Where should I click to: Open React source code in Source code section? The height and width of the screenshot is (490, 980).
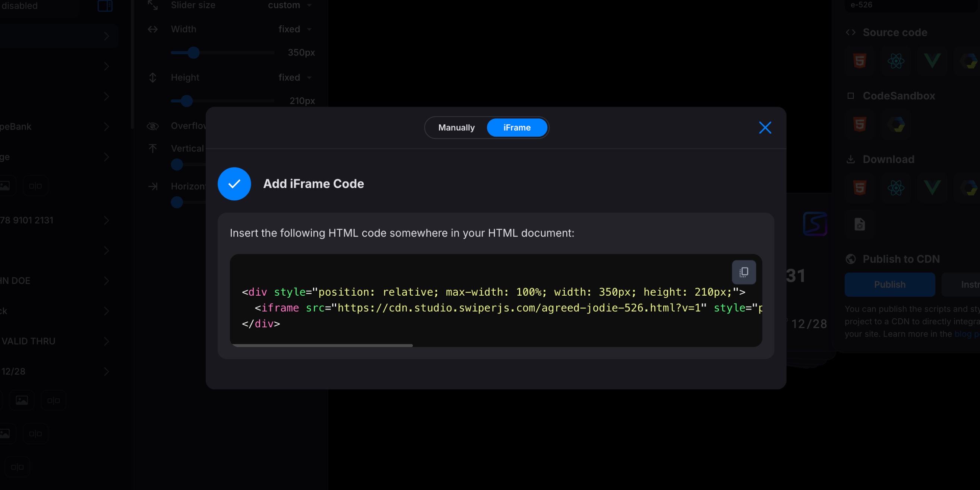(x=896, y=61)
